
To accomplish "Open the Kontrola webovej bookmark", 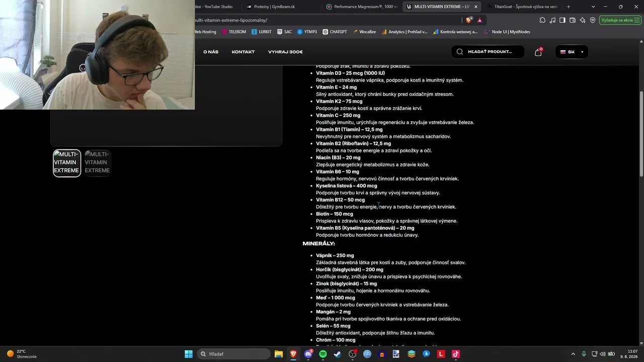I will 455,32.
